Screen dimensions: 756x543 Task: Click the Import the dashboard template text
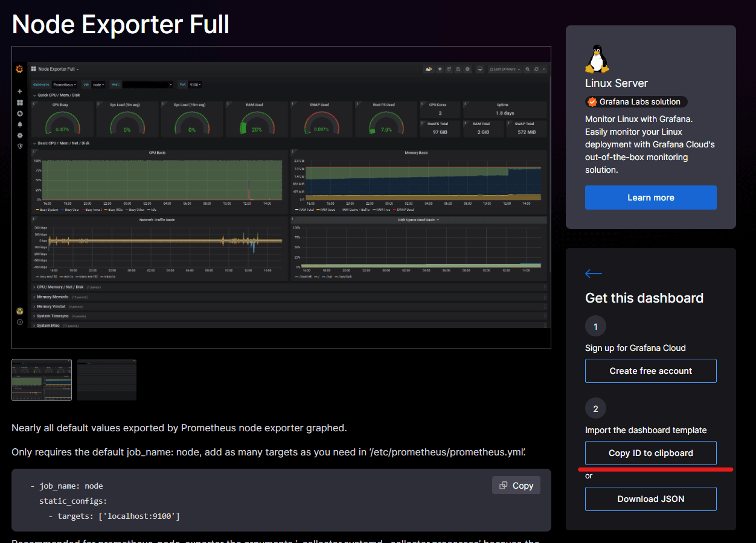(x=646, y=430)
